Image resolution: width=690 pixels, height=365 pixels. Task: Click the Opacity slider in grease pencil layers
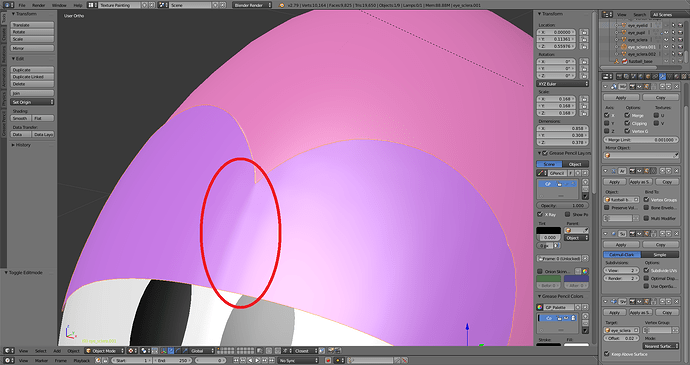(562, 206)
